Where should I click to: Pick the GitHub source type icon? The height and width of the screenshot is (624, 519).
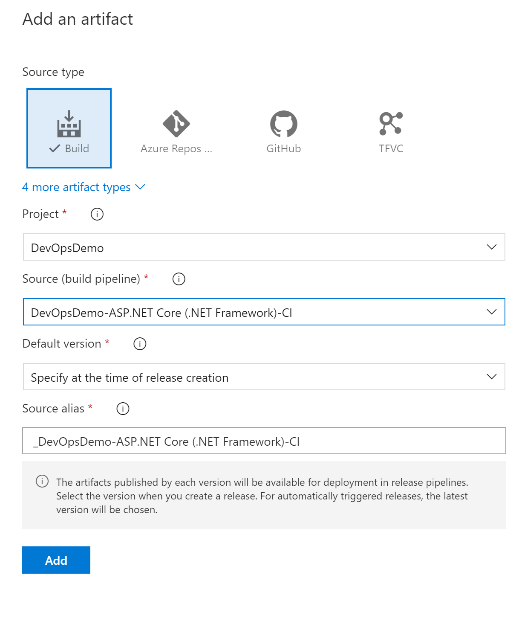click(x=283, y=131)
